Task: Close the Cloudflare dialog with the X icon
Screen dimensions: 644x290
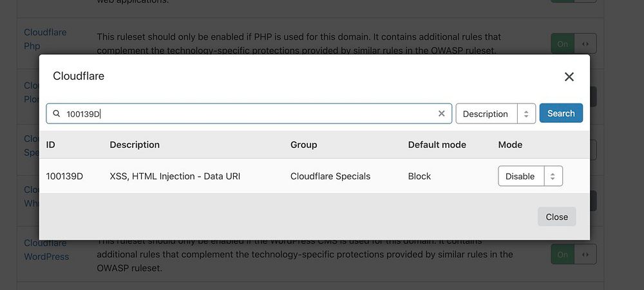Action: coord(569,77)
